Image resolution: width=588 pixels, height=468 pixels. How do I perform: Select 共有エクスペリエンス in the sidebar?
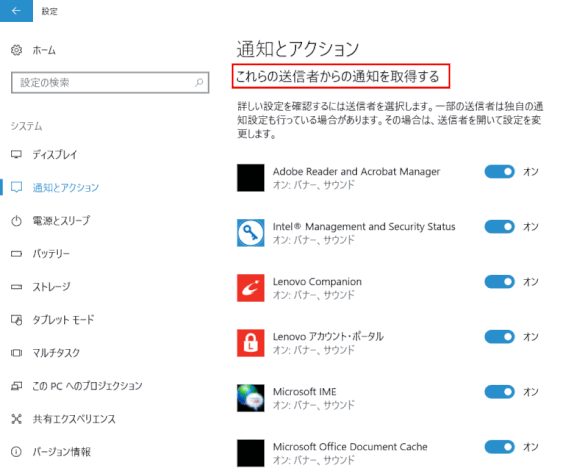tap(74, 419)
